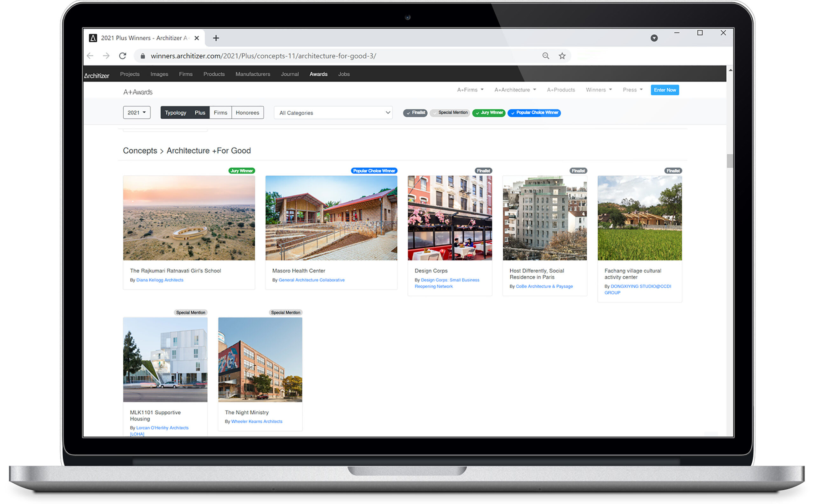Open the Journal menu item
Image resolution: width=814 pixels, height=504 pixels.
pos(289,74)
